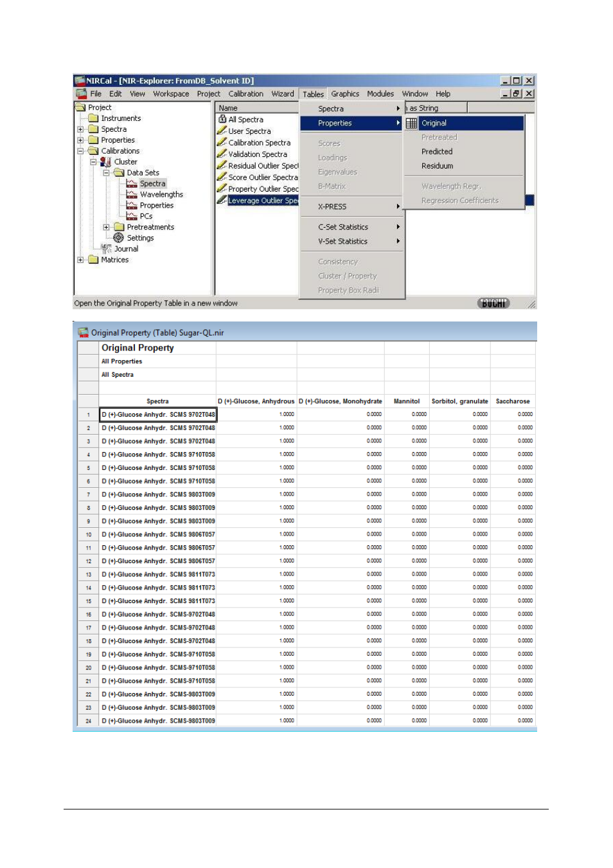Click the Instruments folder icon
The width and height of the screenshot is (613, 868).
click(93, 118)
